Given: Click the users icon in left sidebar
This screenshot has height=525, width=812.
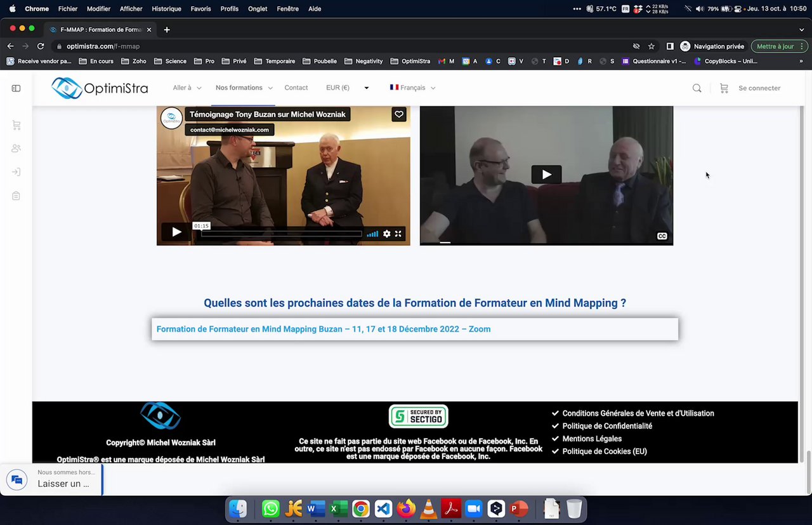Looking at the screenshot, I should pyautogui.click(x=16, y=149).
